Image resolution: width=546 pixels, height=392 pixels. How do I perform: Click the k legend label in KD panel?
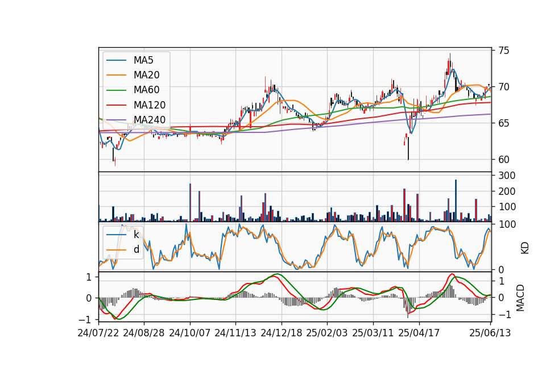pos(136,235)
